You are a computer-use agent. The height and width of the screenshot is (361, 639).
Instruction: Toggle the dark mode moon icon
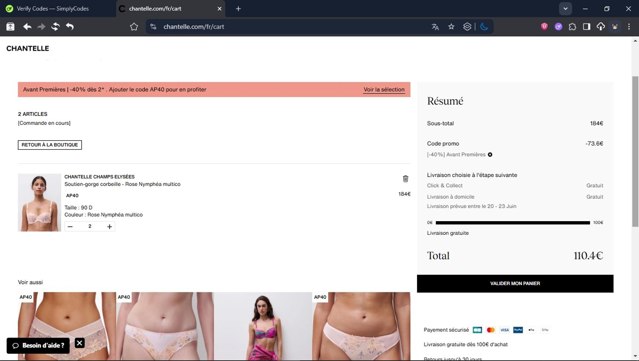click(484, 26)
